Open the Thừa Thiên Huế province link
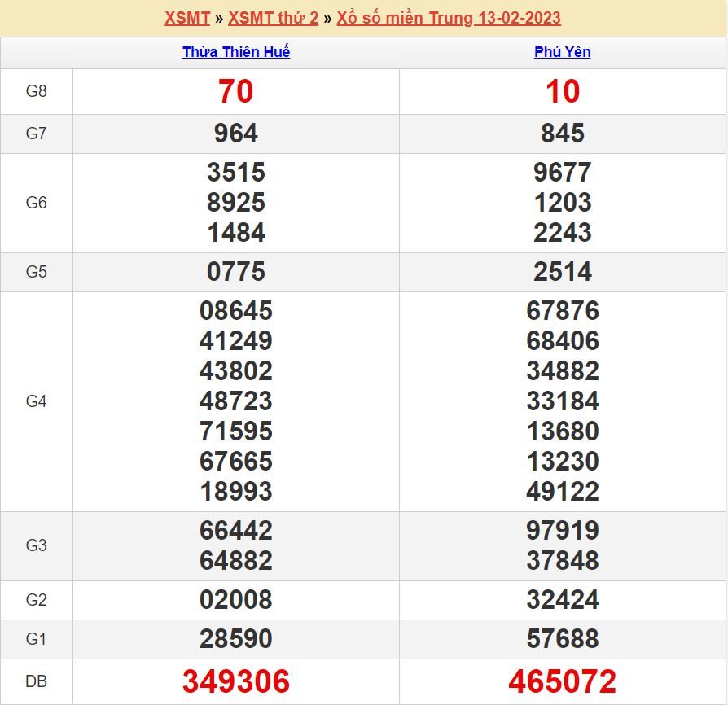Image resolution: width=728 pixels, height=705 pixels. pyautogui.click(x=236, y=51)
